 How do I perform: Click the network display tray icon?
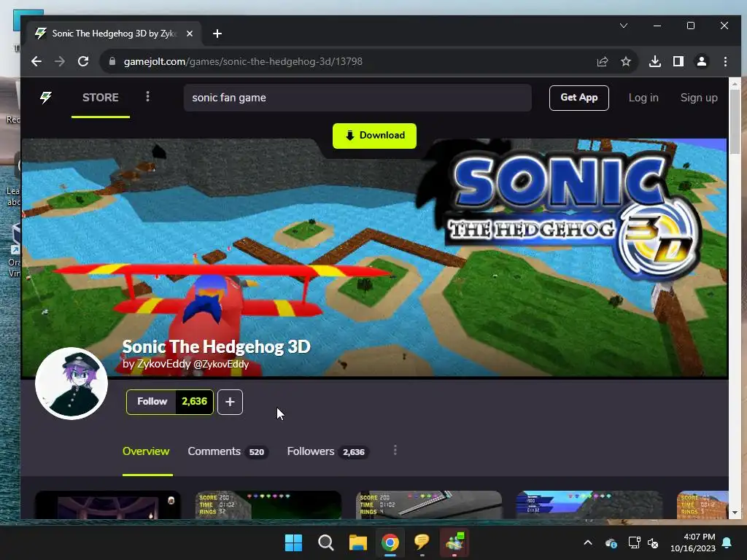pyautogui.click(x=634, y=542)
